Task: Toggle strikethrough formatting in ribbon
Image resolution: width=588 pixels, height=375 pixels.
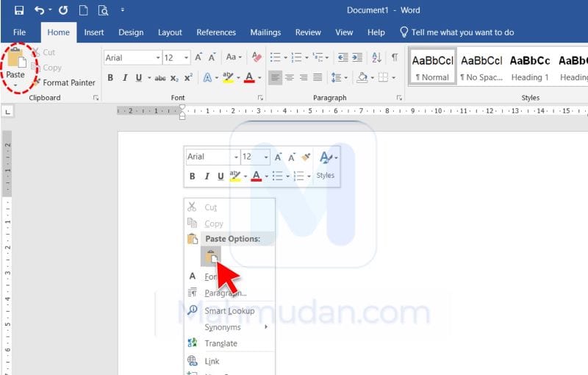Action: [x=160, y=78]
